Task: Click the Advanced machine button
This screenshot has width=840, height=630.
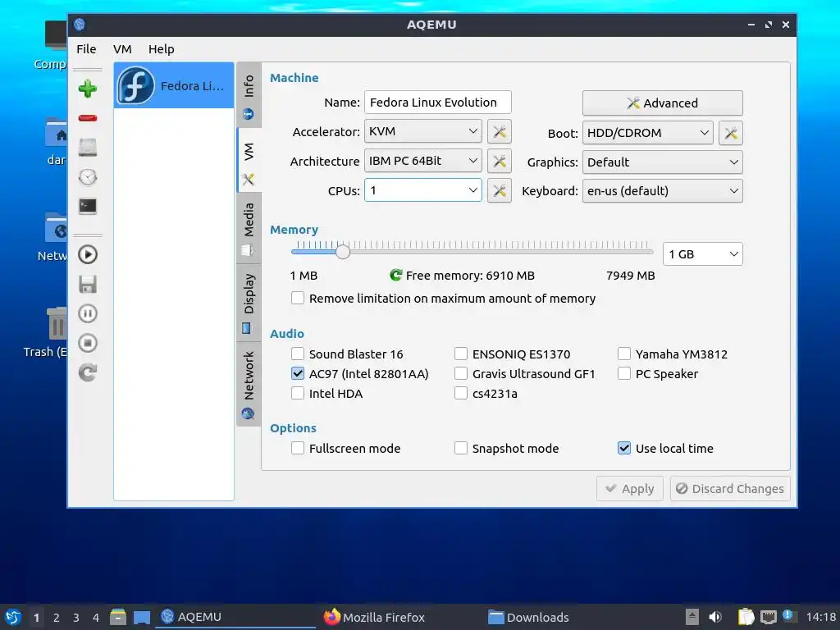Action: point(663,103)
